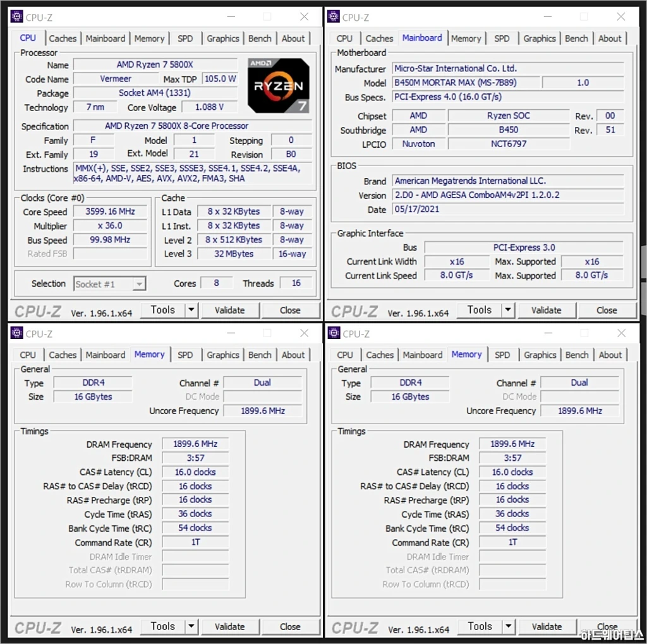Image resolution: width=647 pixels, height=644 pixels.
Task: Click CPU-Z app icon in Mainboard window
Action: pyautogui.click(x=334, y=16)
